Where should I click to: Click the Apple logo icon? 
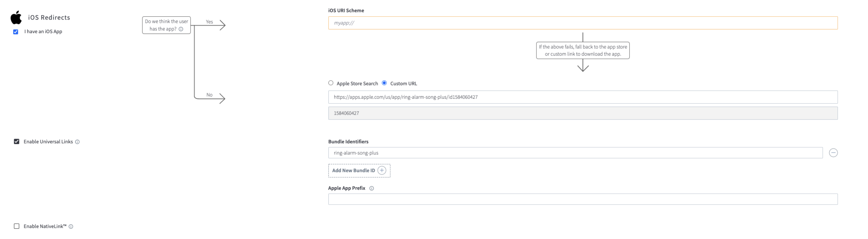click(x=16, y=17)
